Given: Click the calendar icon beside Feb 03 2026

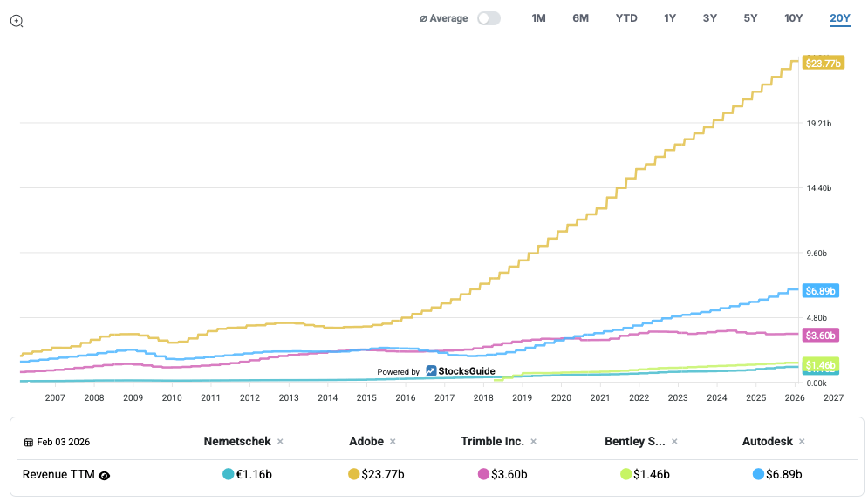Looking at the screenshot, I should pos(28,443).
